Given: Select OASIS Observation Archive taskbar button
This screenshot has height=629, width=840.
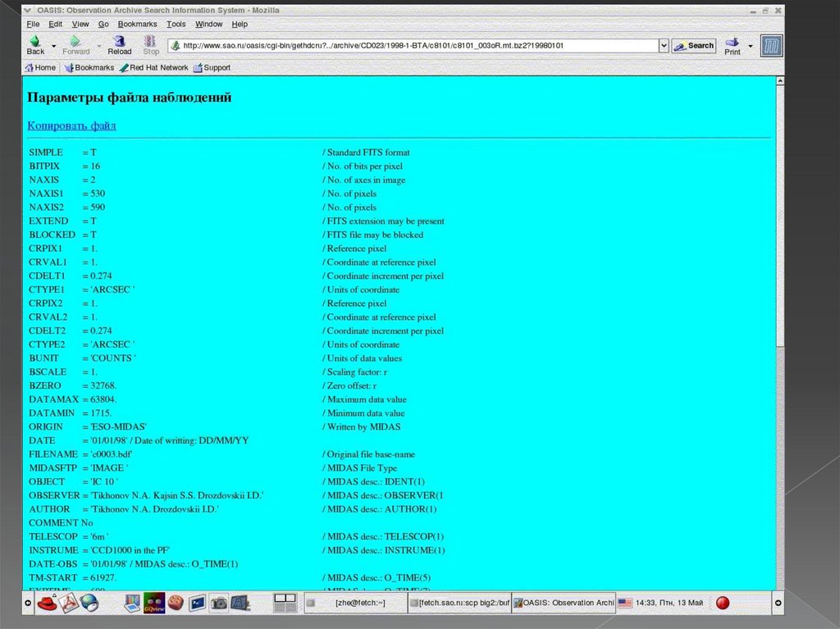Looking at the screenshot, I should (564, 603).
